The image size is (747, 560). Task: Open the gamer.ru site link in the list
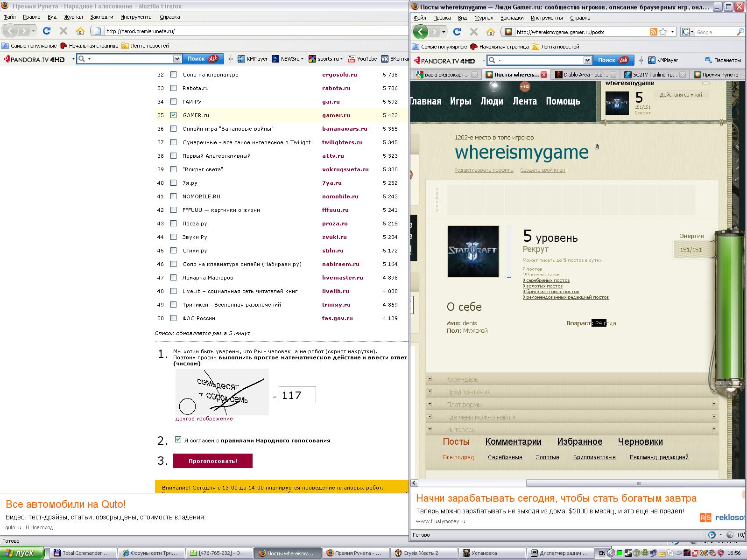pos(336,115)
